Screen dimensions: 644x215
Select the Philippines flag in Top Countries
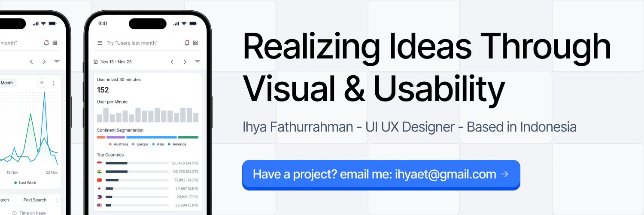pos(100,197)
